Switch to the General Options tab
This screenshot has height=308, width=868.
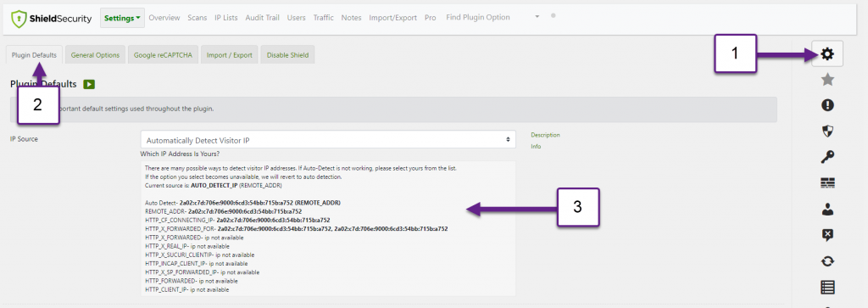95,55
